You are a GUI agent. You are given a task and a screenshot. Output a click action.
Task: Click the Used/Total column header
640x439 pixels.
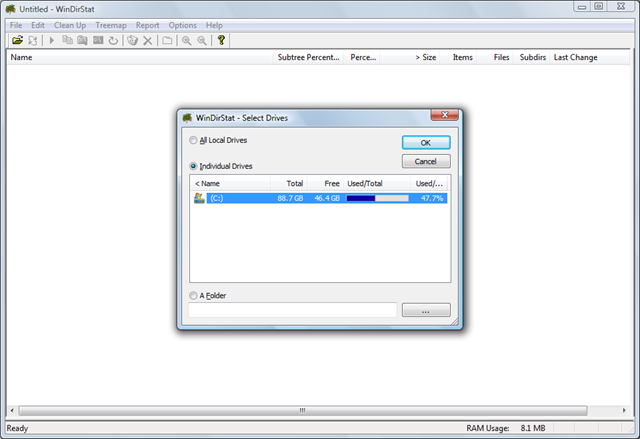point(377,184)
